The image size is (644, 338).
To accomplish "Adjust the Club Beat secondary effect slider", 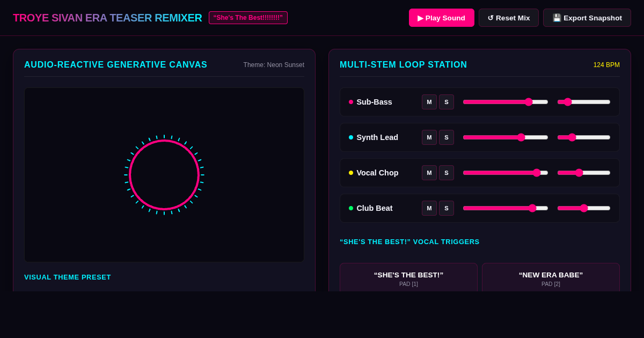I will [x=584, y=208].
